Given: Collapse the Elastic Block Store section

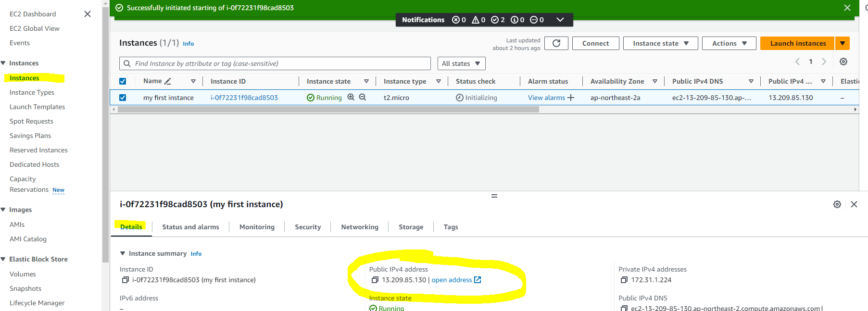Looking at the screenshot, I should 3,259.
